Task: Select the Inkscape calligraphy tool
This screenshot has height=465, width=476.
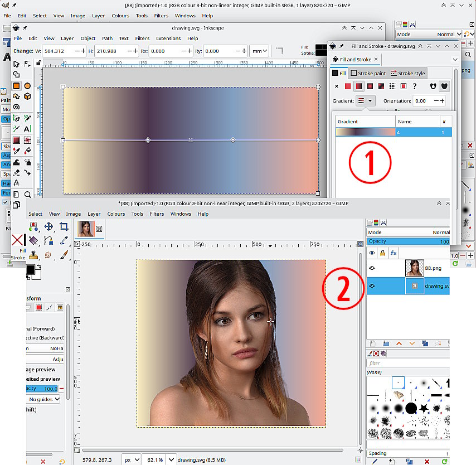Action: (x=16, y=129)
